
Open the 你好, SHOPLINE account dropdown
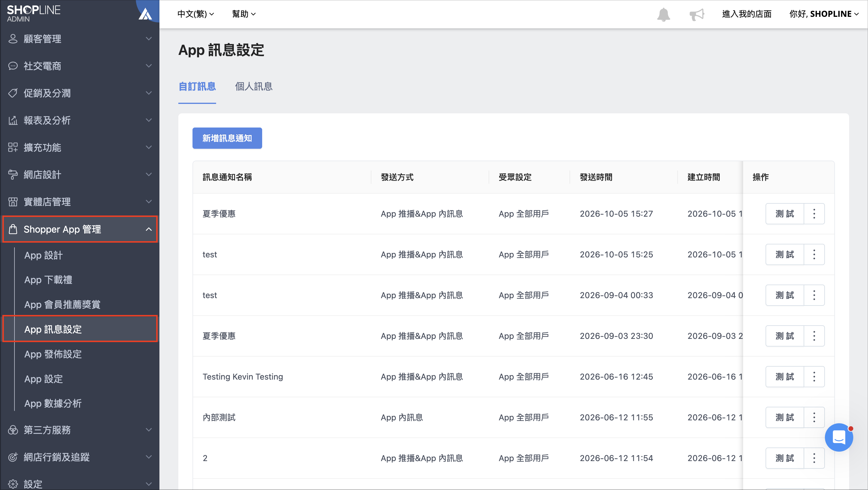[x=824, y=14]
